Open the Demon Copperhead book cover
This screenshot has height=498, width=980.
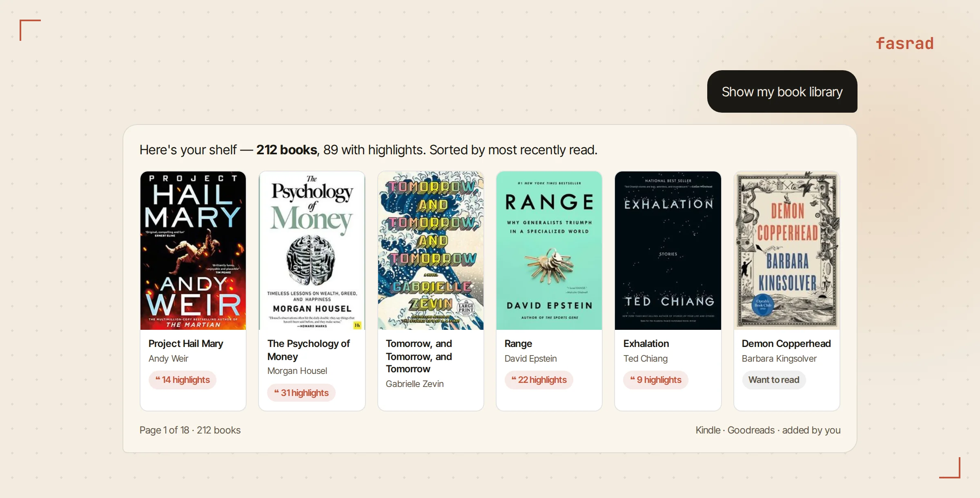pos(787,251)
